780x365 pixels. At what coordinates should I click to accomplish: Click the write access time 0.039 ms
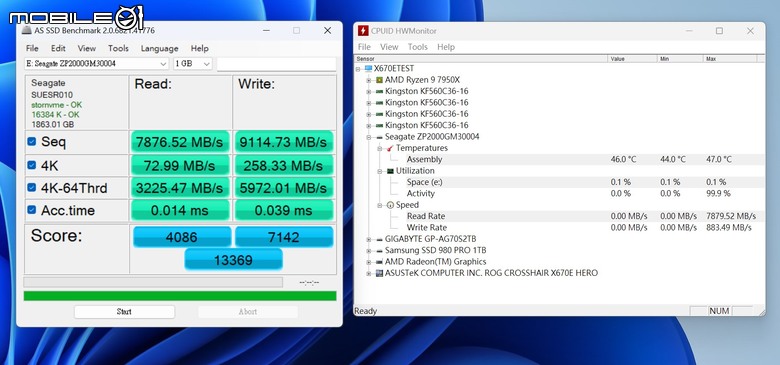[284, 210]
